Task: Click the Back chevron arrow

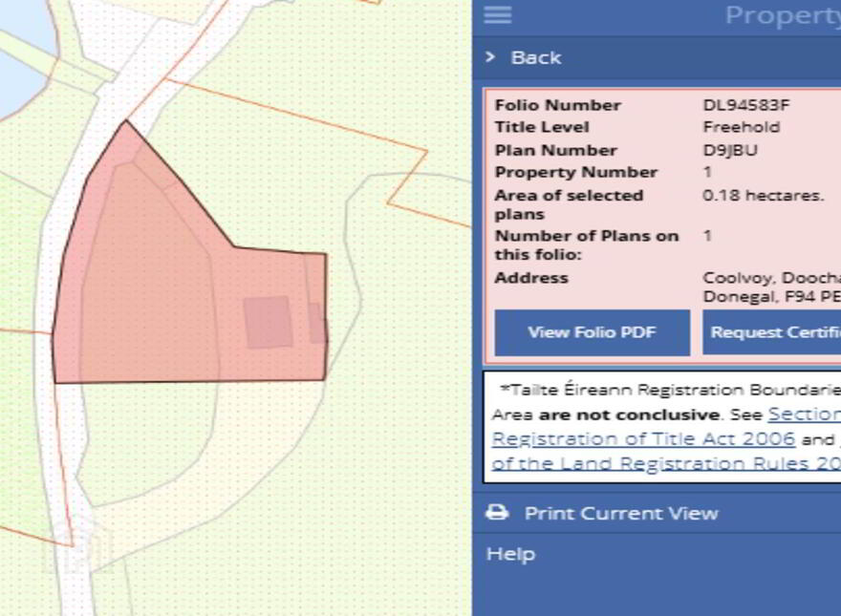Action: [489, 57]
